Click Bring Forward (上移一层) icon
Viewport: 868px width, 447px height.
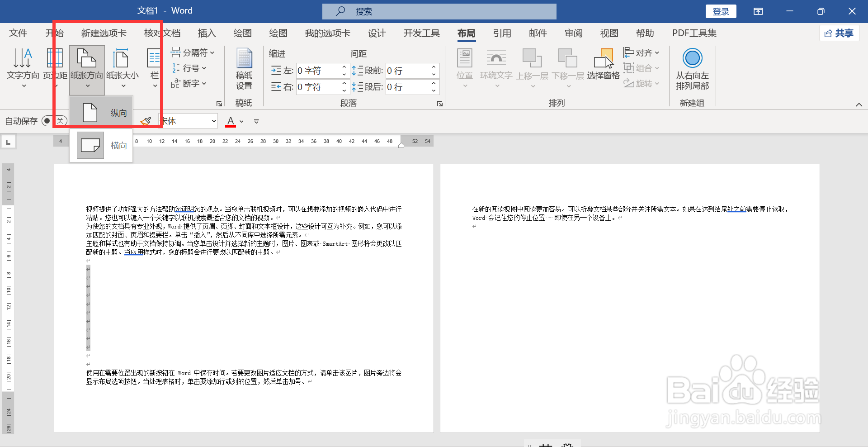point(532,58)
